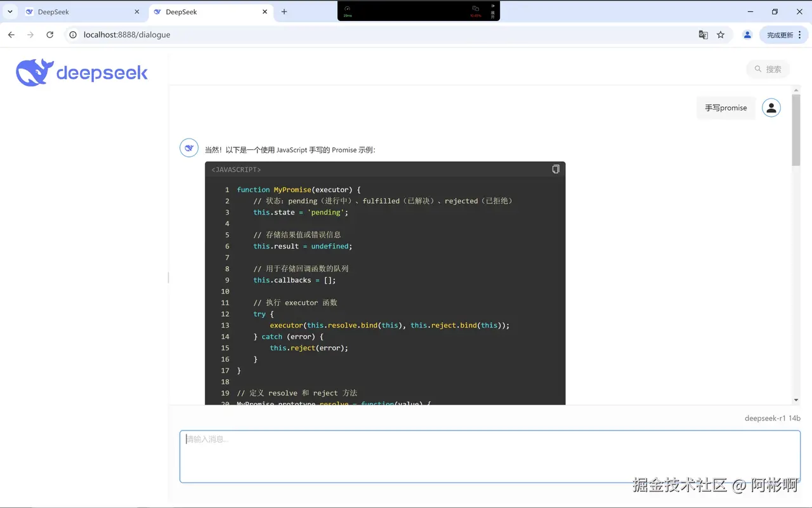This screenshot has height=508, width=812.
Task: Click the deepseek-r1 14b model label
Action: coord(772,418)
